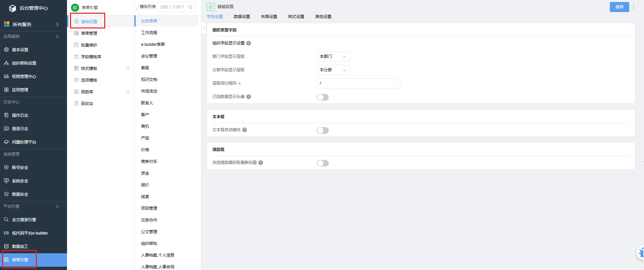The height and width of the screenshot is (270, 644).
Task: Click the 应用管理 grid icon
Action: click(6, 90)
